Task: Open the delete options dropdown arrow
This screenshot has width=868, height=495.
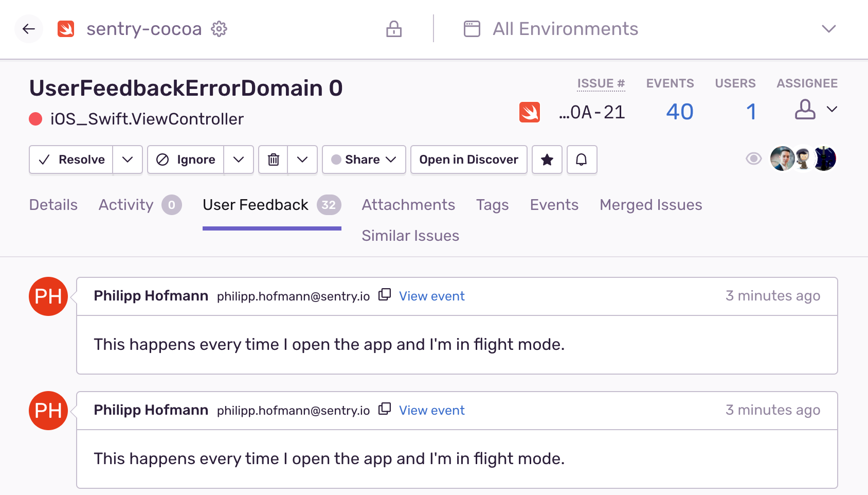Action: (x=302, y=160)
